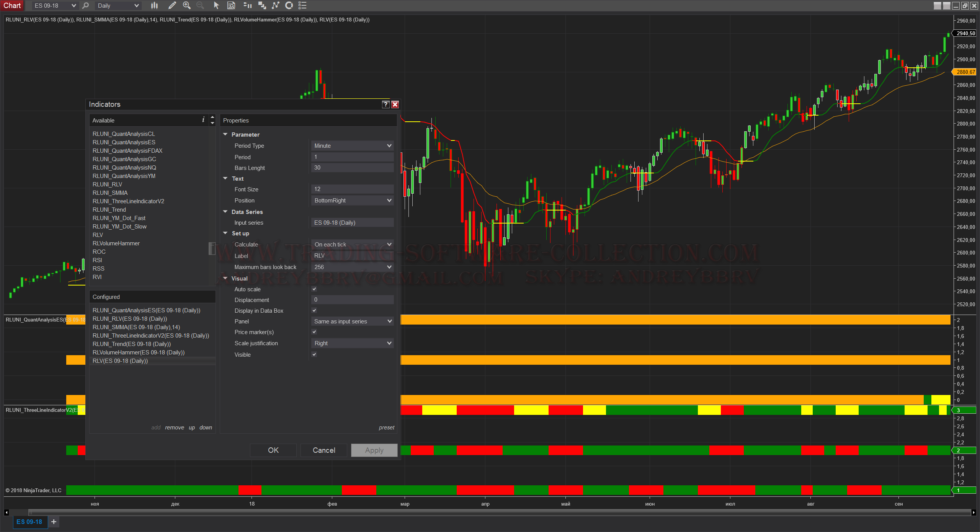This screenshot has height=532, width=980.
Task: Click the Indicators dialog help question icon
Action: pyautogui.click(x=385, y=104)
